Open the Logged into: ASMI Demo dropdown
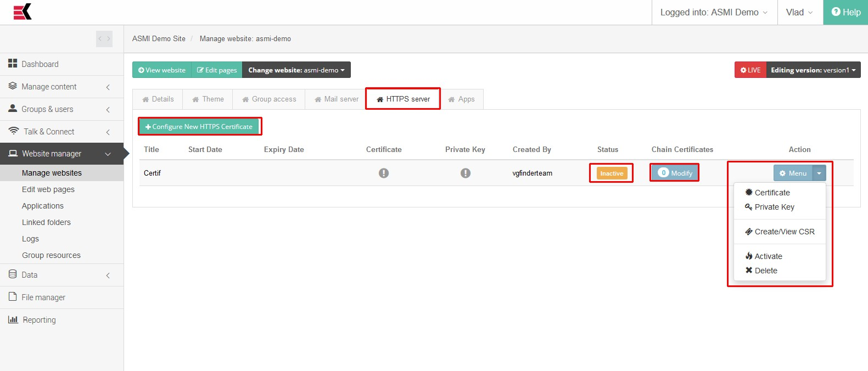The width and height of the screenshot is (868, 371). [714, 12]
